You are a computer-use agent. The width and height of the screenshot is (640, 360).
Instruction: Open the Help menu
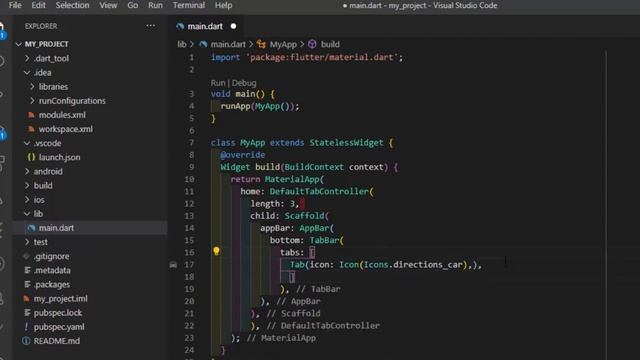coord(223,5)
